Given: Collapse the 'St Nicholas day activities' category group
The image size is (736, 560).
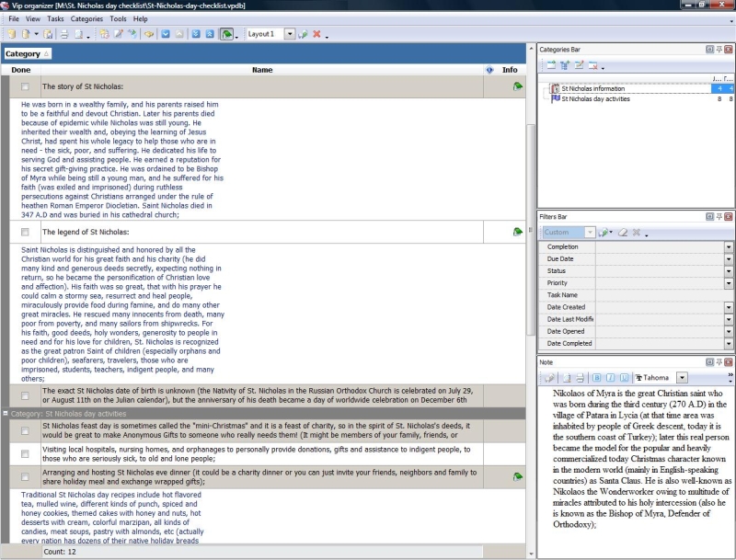Looking at the screenshot, I should coord(6,414).
